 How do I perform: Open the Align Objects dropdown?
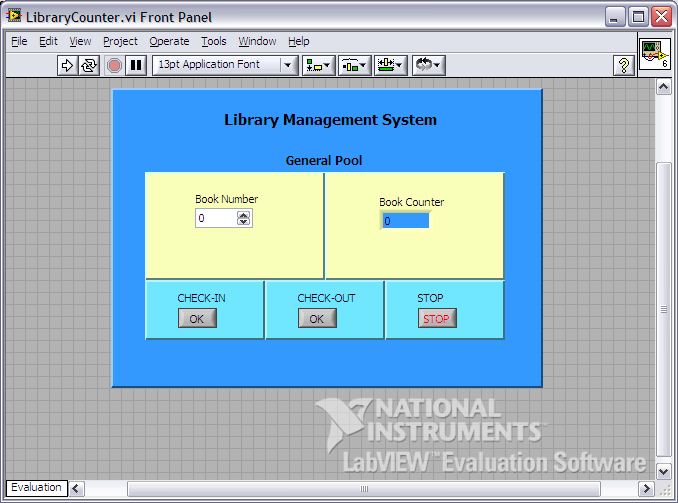click(x=320, y=65)
